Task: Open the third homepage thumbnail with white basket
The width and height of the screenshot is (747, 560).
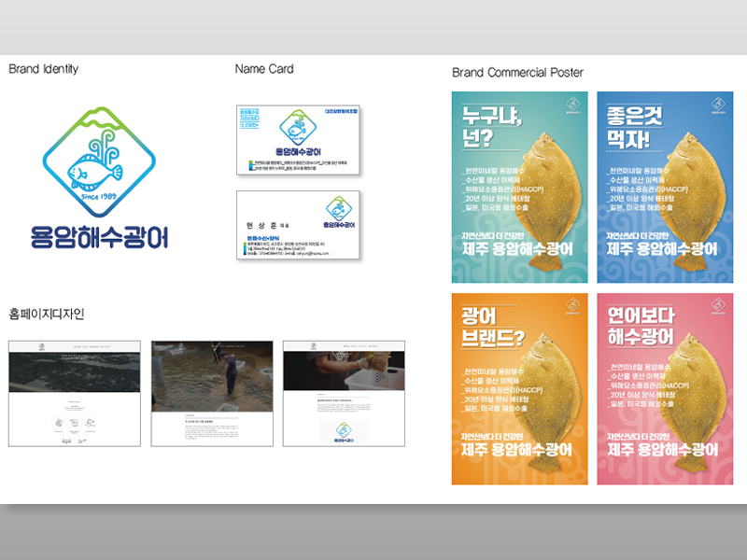Action: coord(344,393)
